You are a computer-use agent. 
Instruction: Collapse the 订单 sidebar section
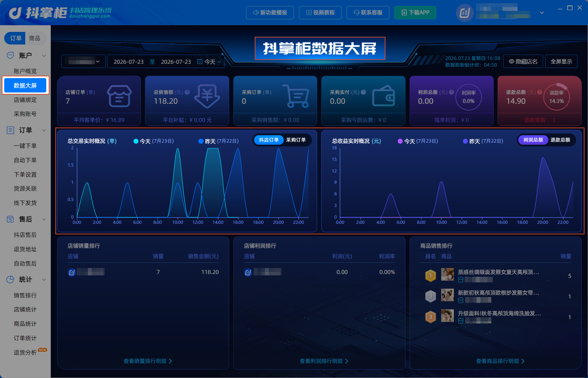(44, 130)
